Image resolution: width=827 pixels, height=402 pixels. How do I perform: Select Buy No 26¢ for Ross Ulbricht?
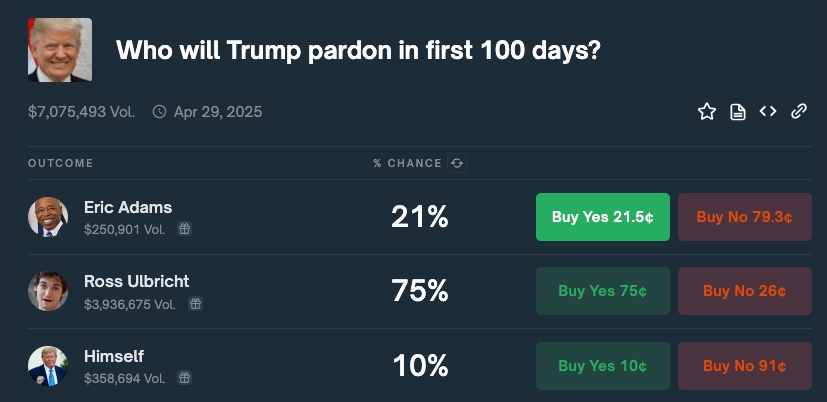point(745,291)
